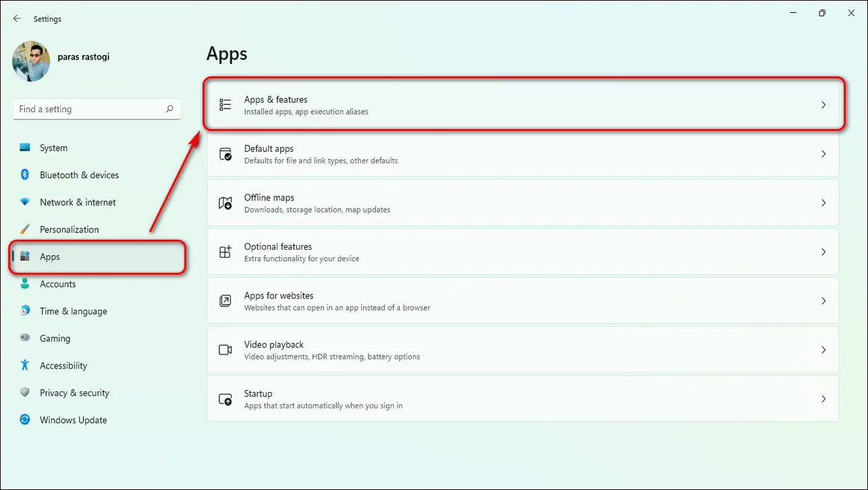
Task: Expand Optional features chevron
Action: pos(823,252)
